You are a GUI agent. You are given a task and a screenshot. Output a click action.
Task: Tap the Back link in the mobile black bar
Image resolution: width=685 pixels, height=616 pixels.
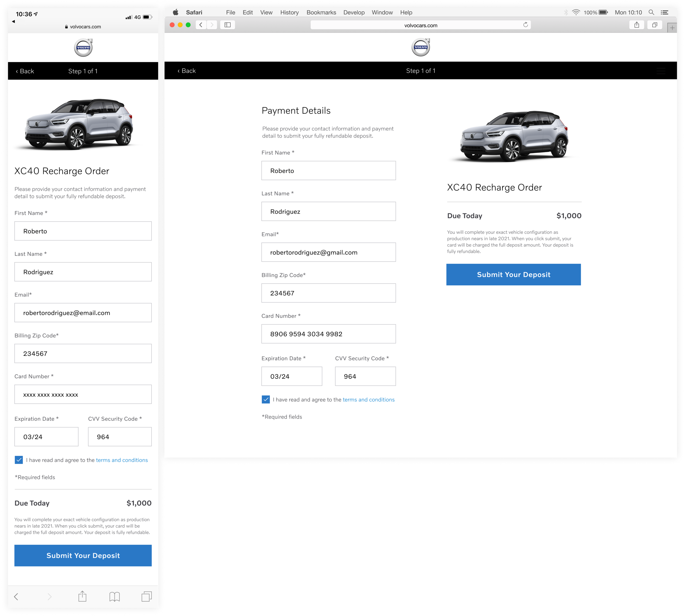[25, 71]
